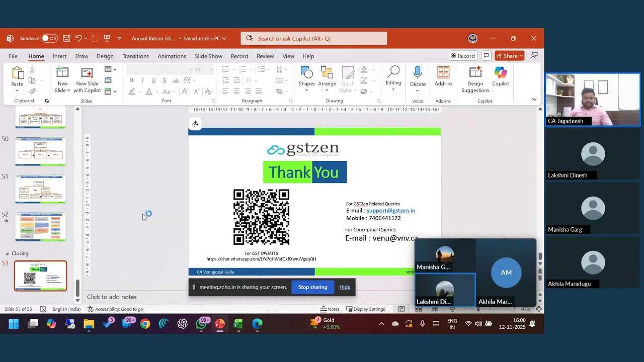Open Google Chrome from taskbar

pos(145,324)
